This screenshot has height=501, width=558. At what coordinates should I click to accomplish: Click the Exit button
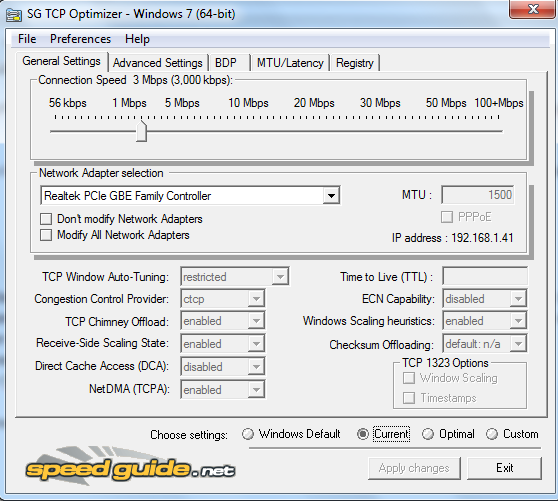505,468
